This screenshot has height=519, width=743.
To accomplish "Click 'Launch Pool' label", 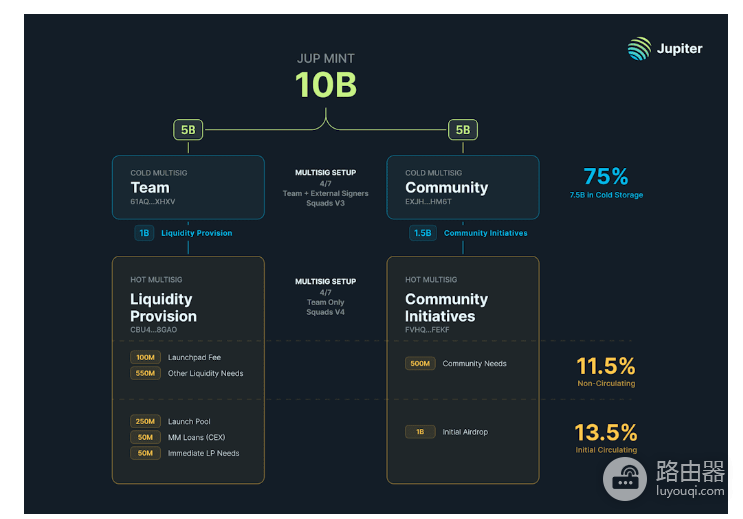I will coord(189,421).
